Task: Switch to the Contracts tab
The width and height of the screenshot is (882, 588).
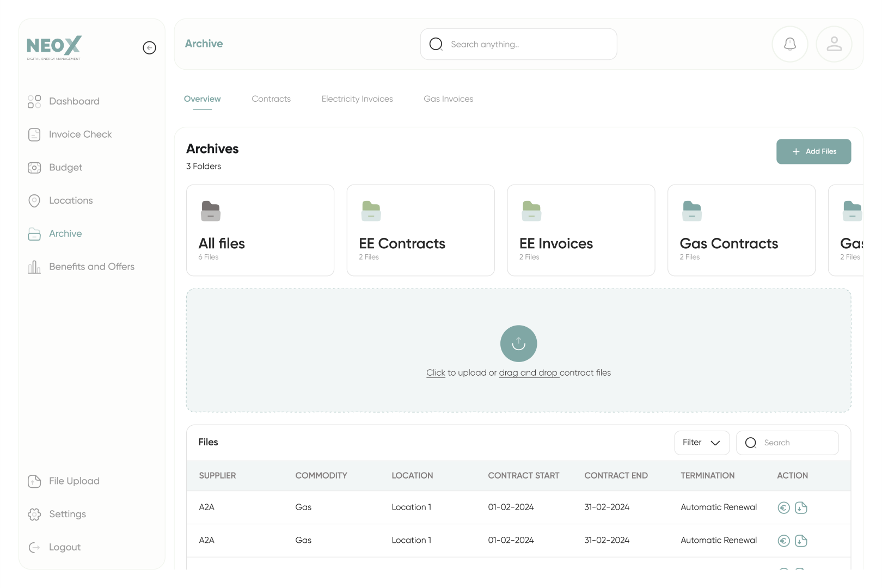Action: (271, 99)
